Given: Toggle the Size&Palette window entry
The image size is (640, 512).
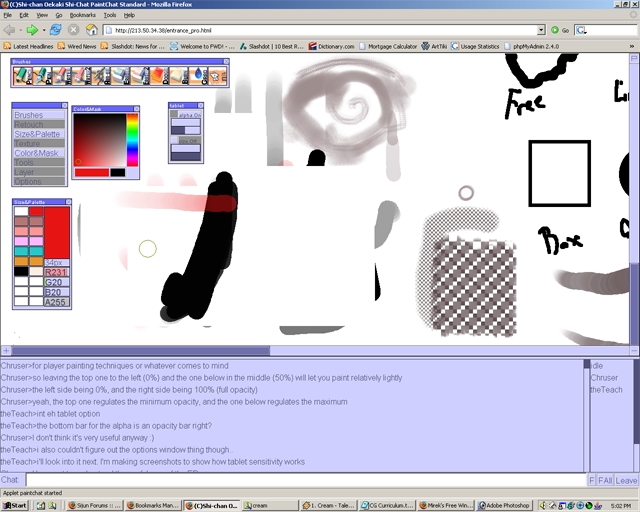Looking at the screenshot, I should click(39, 134).
